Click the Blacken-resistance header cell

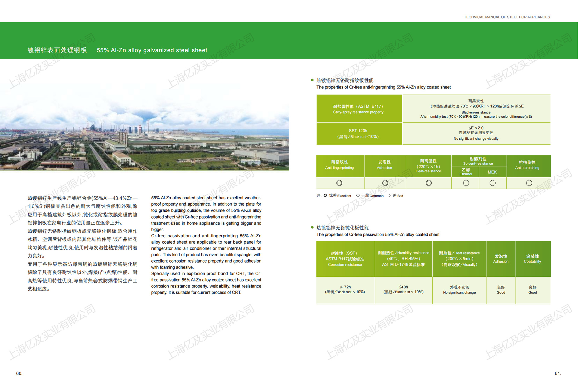(x=476, y=109)
